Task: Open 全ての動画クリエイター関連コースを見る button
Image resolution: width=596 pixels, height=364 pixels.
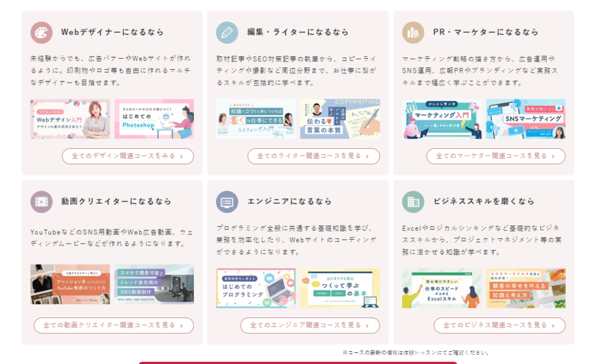Action: coord(113,325)
